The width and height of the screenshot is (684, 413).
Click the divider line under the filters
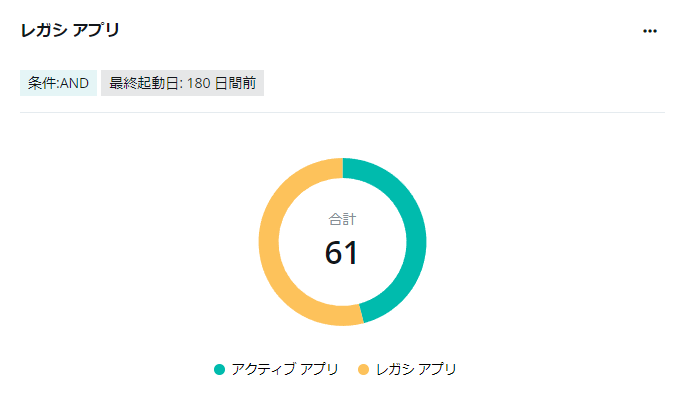(x=342, y=113)
